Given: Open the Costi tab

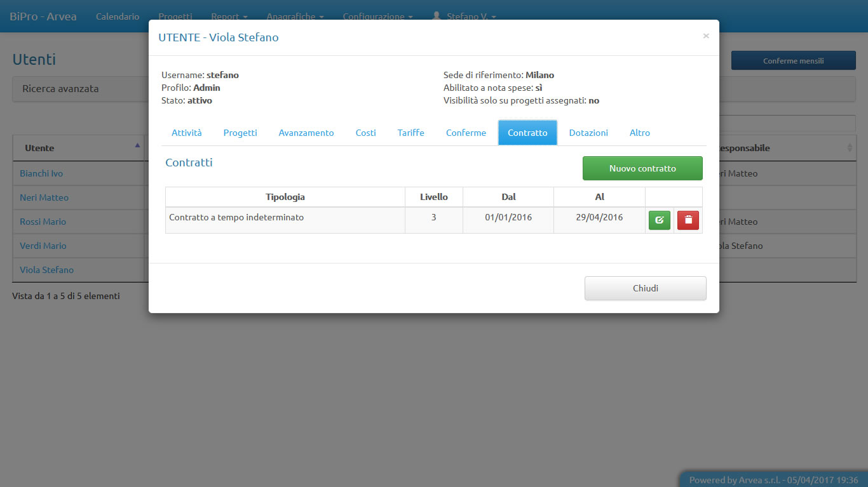Looking at the screenshot, I should pos(365,133).
